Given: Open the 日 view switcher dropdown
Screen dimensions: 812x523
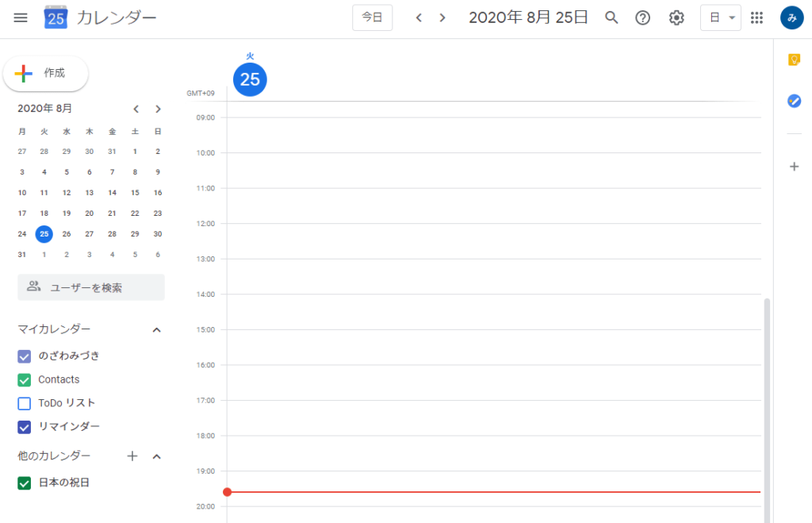Looking at the screenshot, I should [720, 17].
